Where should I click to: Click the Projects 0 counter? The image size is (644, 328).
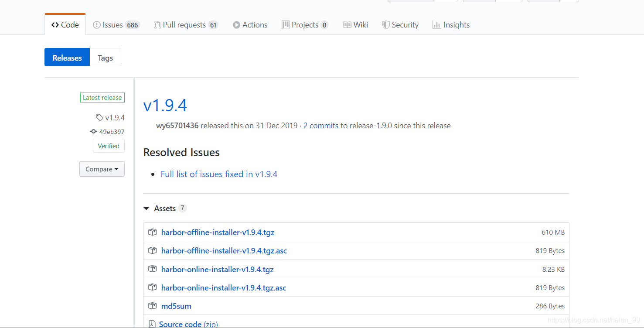(324, 25)
